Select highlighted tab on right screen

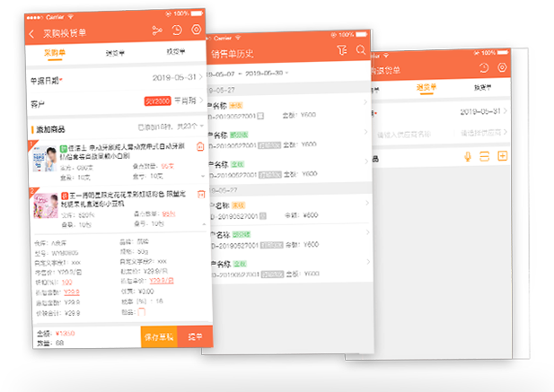pyautogui.click(x=425, y=87)
